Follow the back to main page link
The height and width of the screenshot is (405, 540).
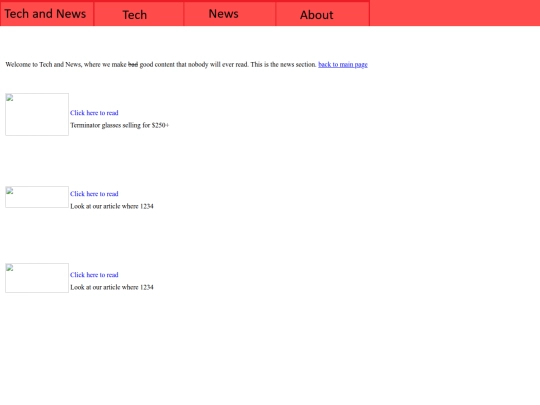(343, 64)
